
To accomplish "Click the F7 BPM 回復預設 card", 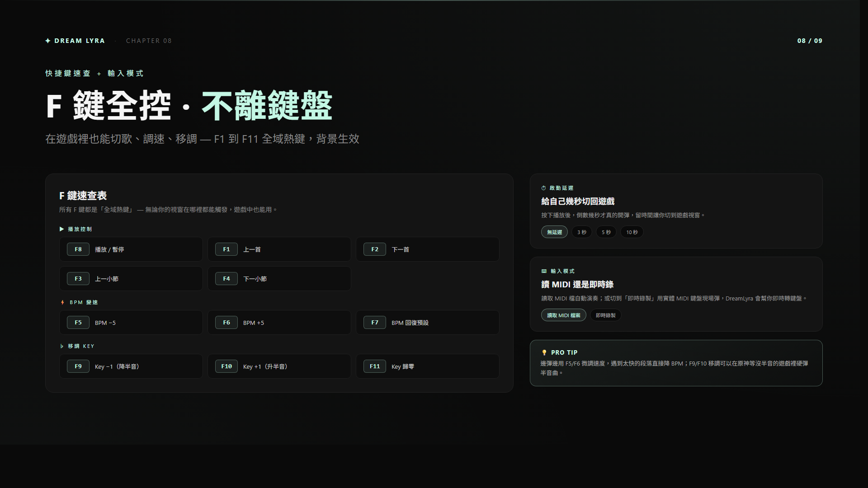I will point(427,323).
